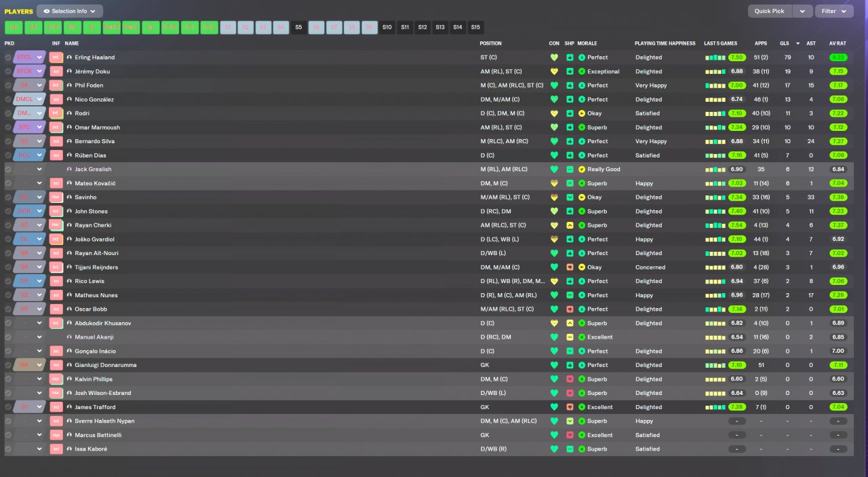Click James Trafford's last 5 games form bars
Screen dimensions: 868x477
(715, 407)
